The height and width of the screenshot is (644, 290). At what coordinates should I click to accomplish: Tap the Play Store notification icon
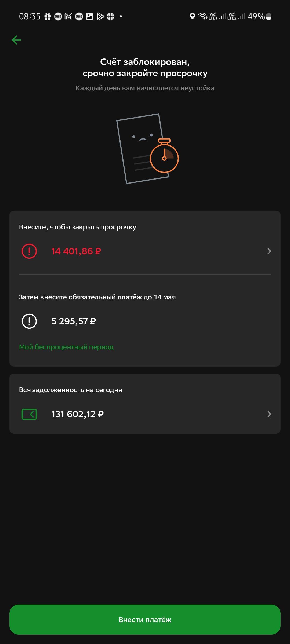[100, 17]
